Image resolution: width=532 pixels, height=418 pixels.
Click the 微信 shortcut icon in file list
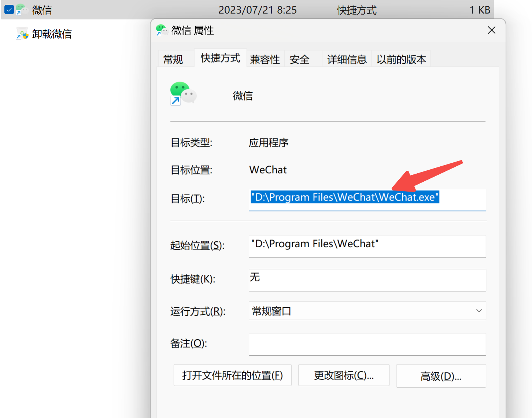(22, 10)
